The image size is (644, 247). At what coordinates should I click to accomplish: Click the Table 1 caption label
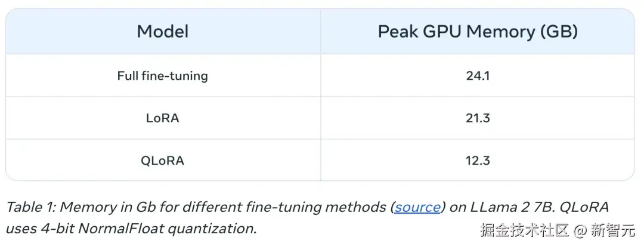pyautogui.click(x=31, y=207)
